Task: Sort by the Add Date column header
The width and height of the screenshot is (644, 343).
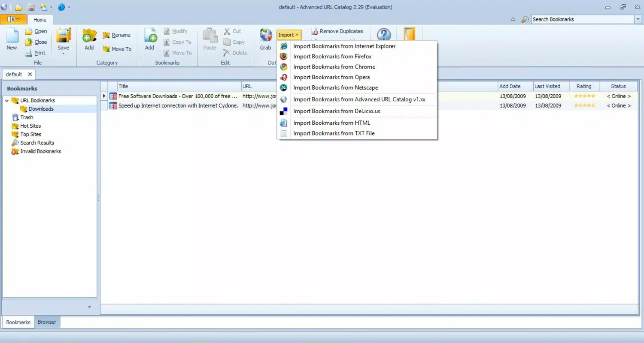Action: (516, 86)
